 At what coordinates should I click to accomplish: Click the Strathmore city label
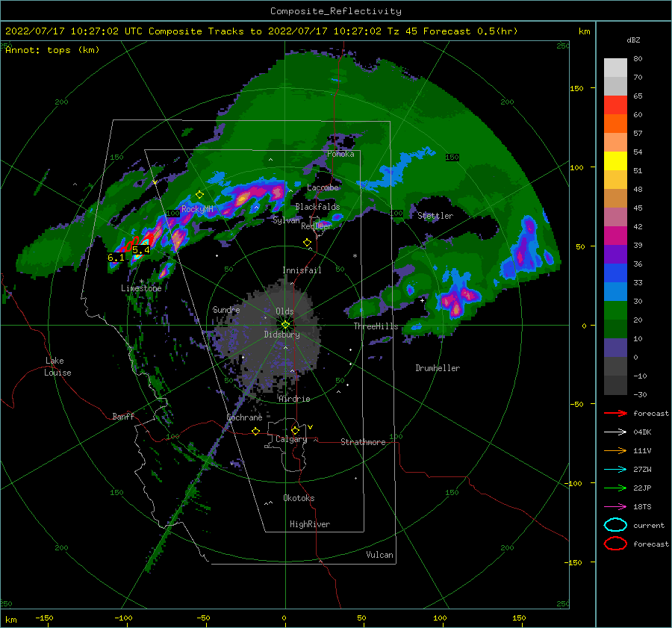click(x=363, y=442)
